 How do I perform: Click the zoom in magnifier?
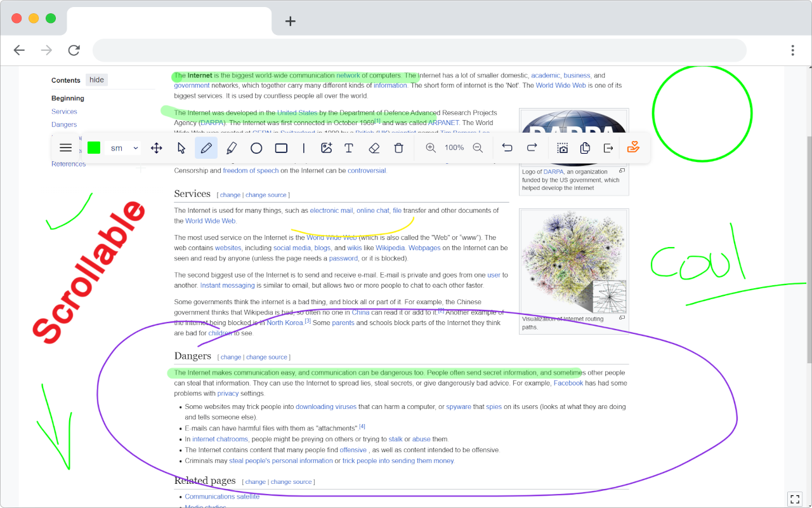[431, 148]
